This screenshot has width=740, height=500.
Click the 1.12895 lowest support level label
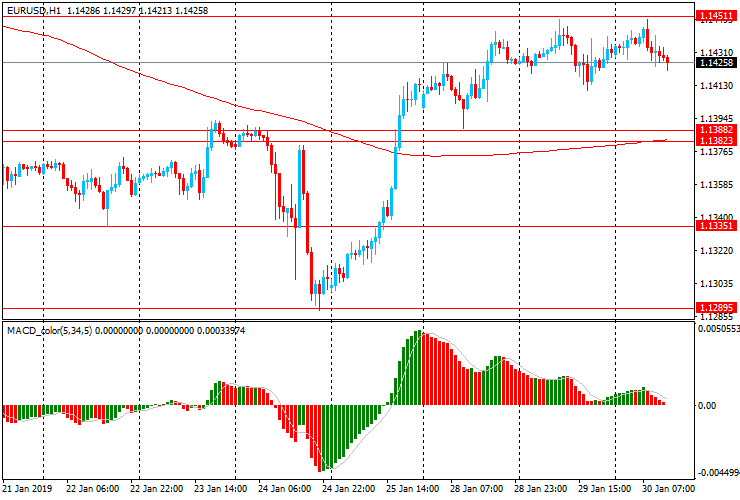pos(716,307)
